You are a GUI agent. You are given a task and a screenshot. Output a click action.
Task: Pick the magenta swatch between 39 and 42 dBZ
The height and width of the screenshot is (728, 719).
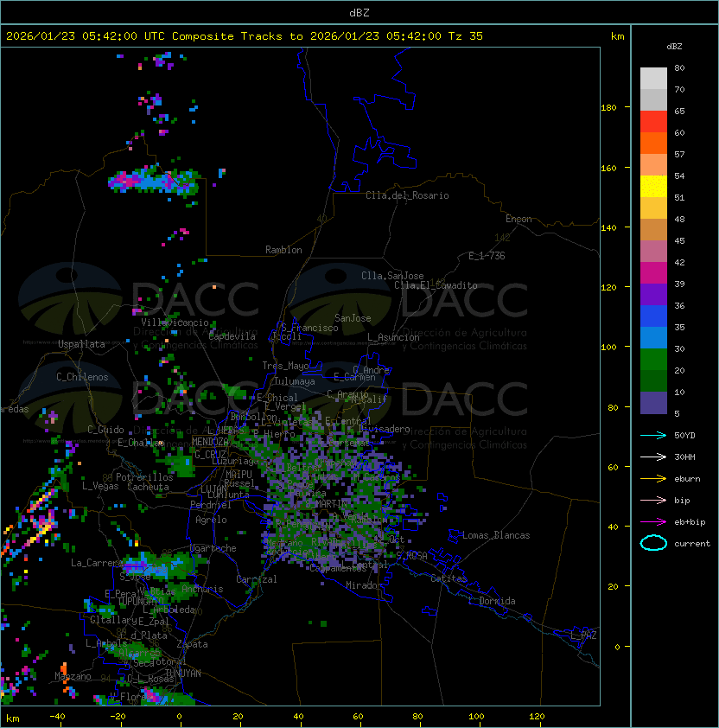[653, 273]
